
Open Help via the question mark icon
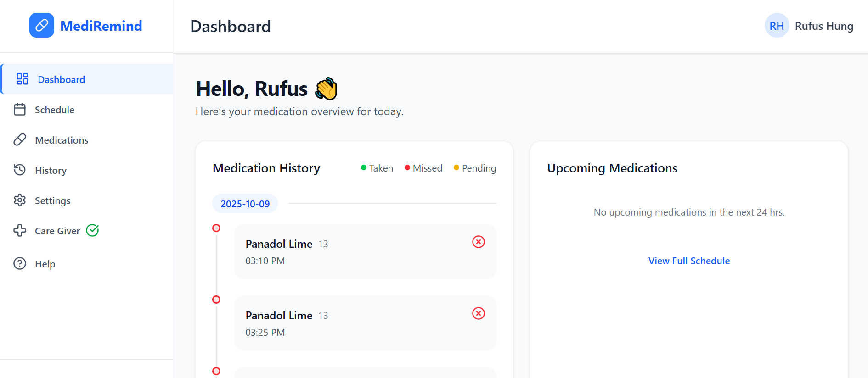pyautogui.click(x=20, y=263)
